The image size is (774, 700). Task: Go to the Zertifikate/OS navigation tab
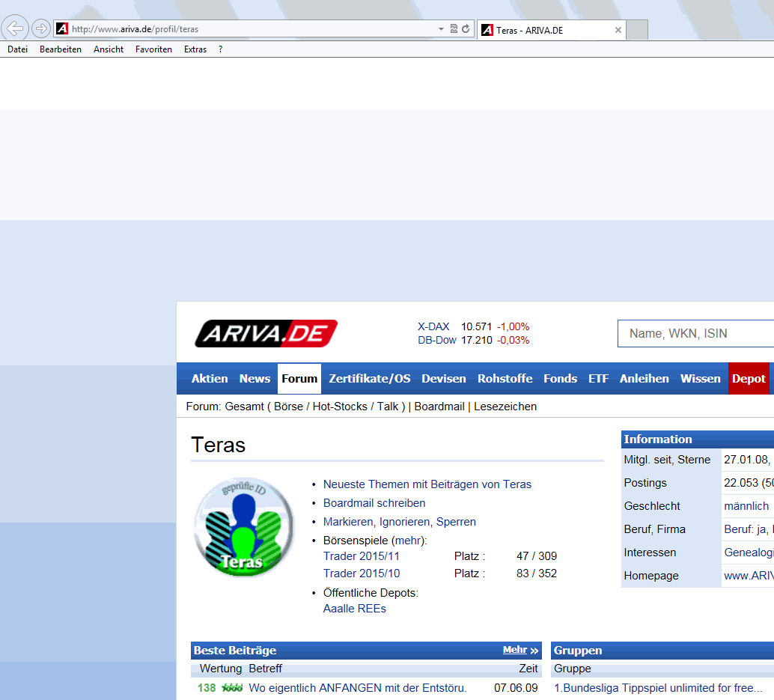click(x=370, y=379)
